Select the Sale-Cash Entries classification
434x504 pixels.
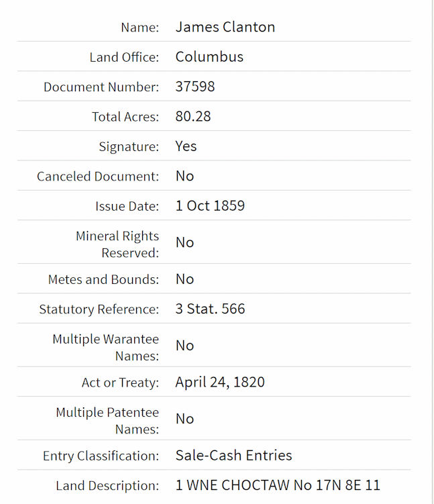(x=233, y=456)
